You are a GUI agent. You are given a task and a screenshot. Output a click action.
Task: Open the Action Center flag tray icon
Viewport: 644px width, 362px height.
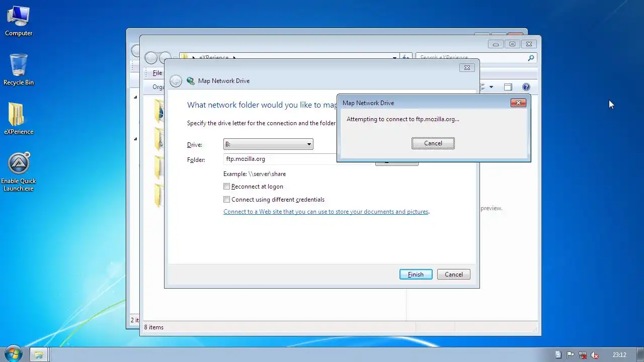pos(571,355)
